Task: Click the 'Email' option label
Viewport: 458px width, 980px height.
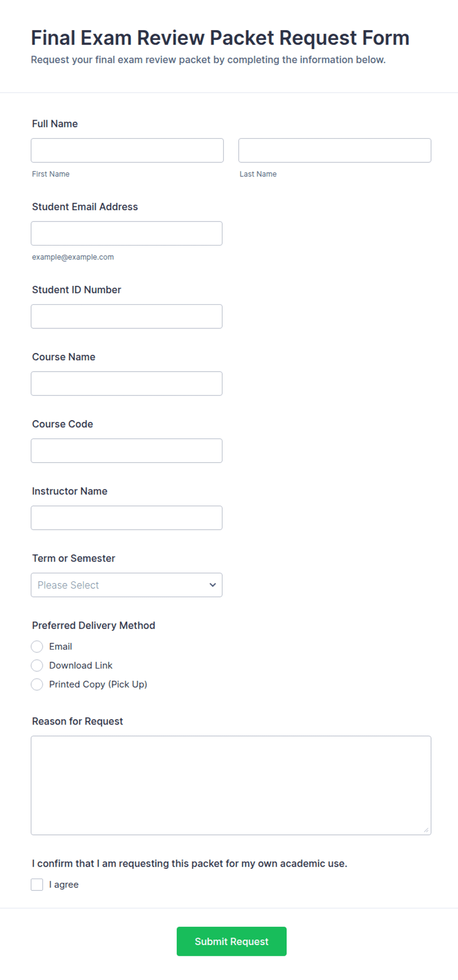Action: [x=61, y=646]
